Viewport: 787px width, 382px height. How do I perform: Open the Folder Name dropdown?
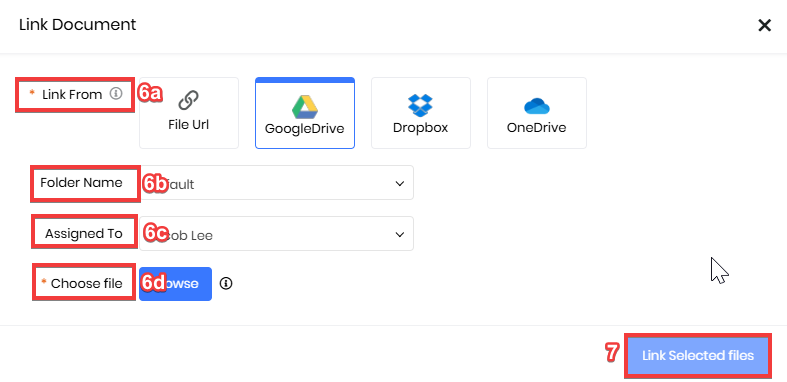277,183
